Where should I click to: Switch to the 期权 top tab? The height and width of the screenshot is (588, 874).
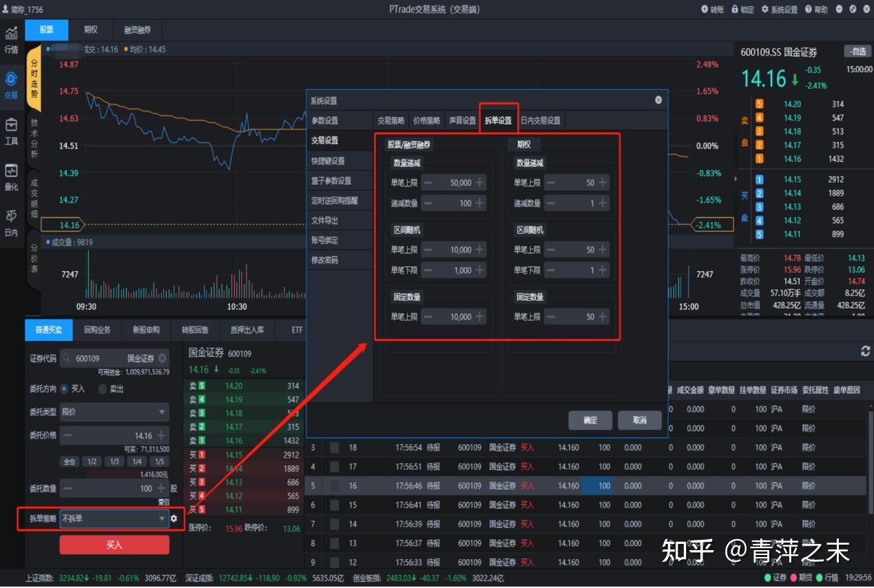[x=91, y=30]
